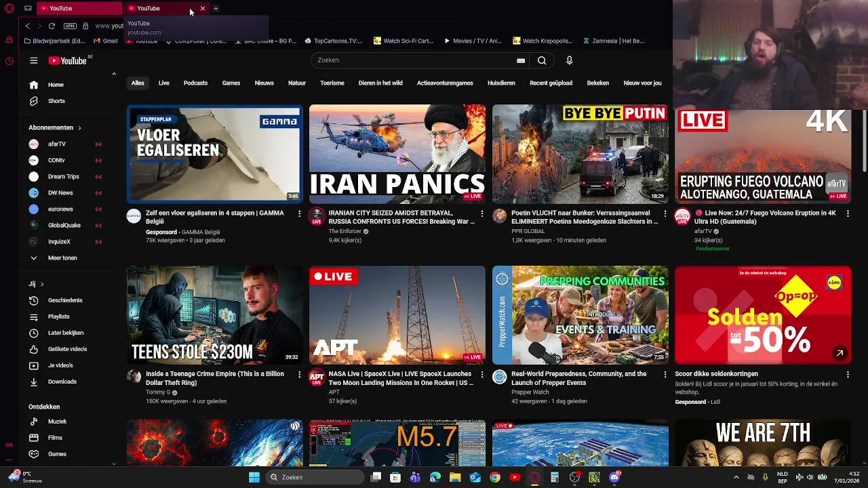The image size is (868, 488).
Task: Go back with the browser back arrow
Action: point(27,26)
